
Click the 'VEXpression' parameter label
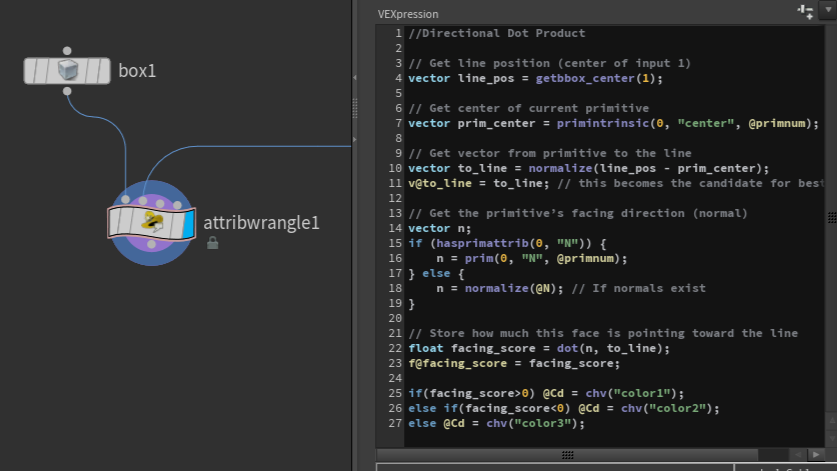pos(408,14)
